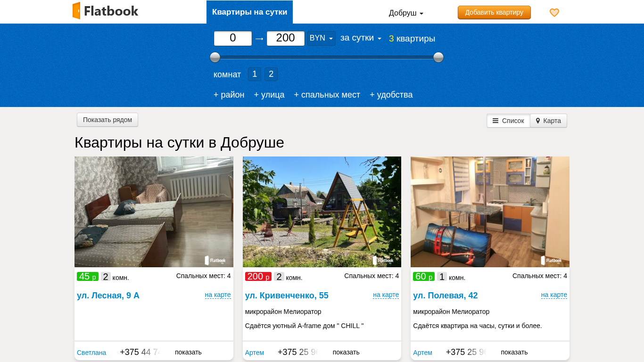This screenshot has width=644, height=362.
Task: Click Добавить квартиру button
Action: tap(494, 12)
